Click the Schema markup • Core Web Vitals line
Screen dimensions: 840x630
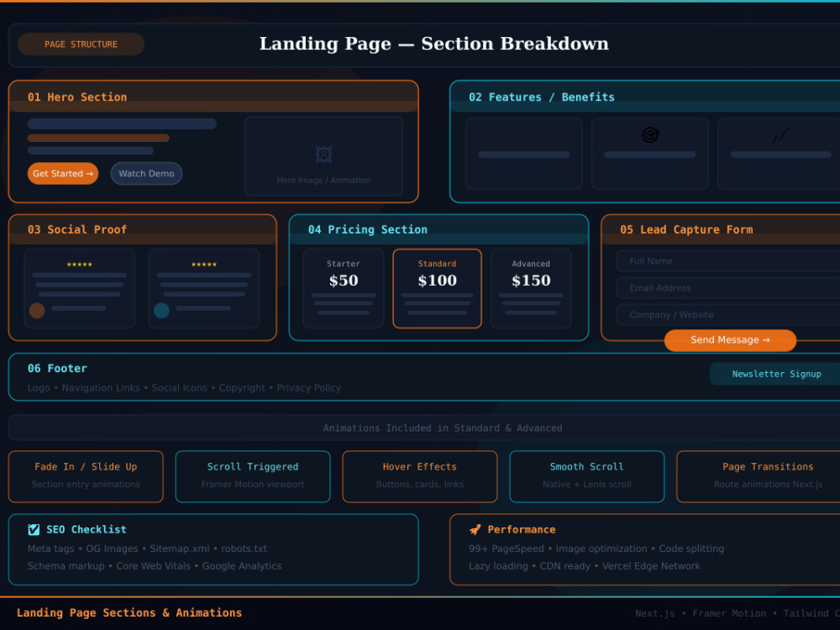point(155,566)
